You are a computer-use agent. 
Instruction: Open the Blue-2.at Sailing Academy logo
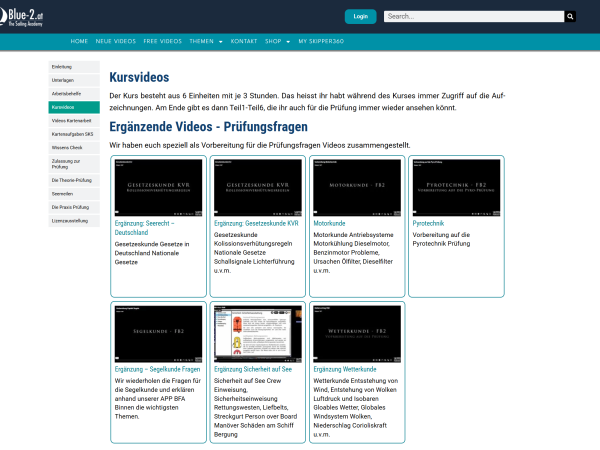(21, 17)
